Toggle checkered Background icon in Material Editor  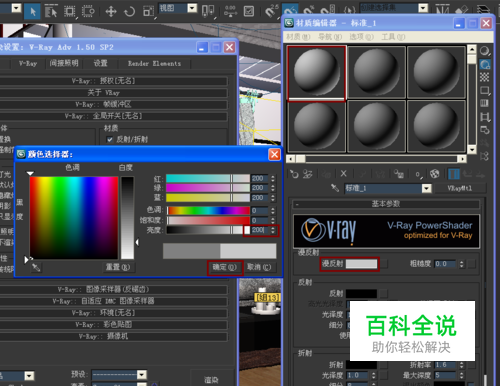pyautogui.click(x=485, y=77)
